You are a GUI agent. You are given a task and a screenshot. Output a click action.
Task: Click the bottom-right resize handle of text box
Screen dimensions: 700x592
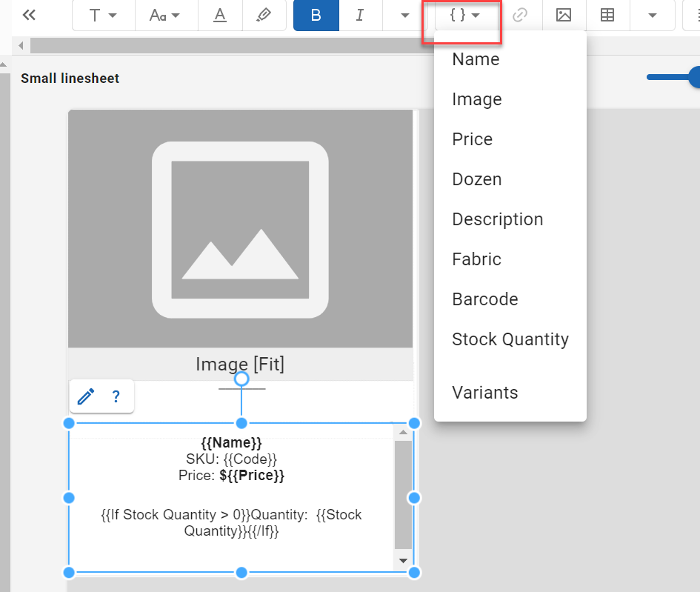tap(414, 572)
